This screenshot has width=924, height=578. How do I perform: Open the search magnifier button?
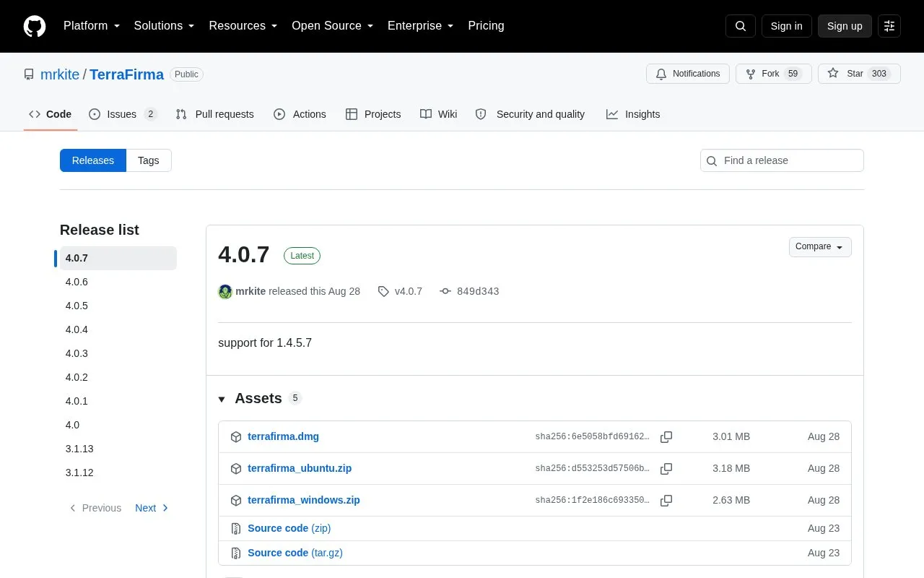[x=741, y=26]
